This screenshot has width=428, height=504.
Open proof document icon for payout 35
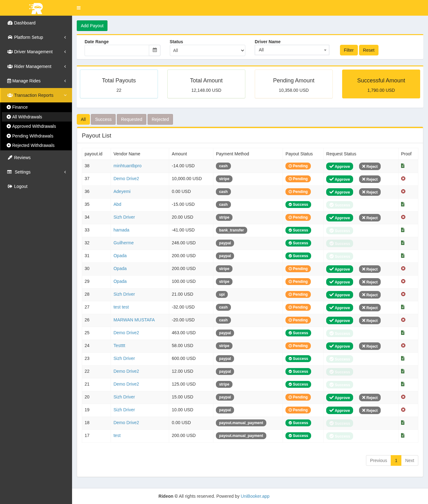click(403, 204)
